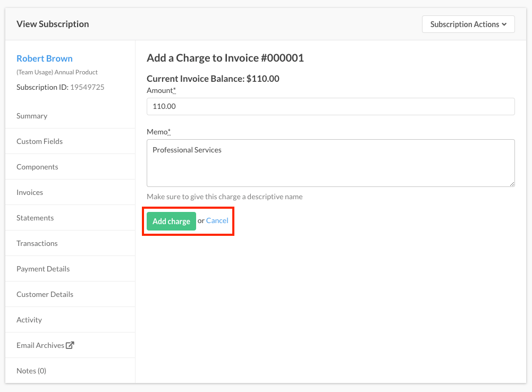Click the green Add charge button

click(x=171, y=221)
